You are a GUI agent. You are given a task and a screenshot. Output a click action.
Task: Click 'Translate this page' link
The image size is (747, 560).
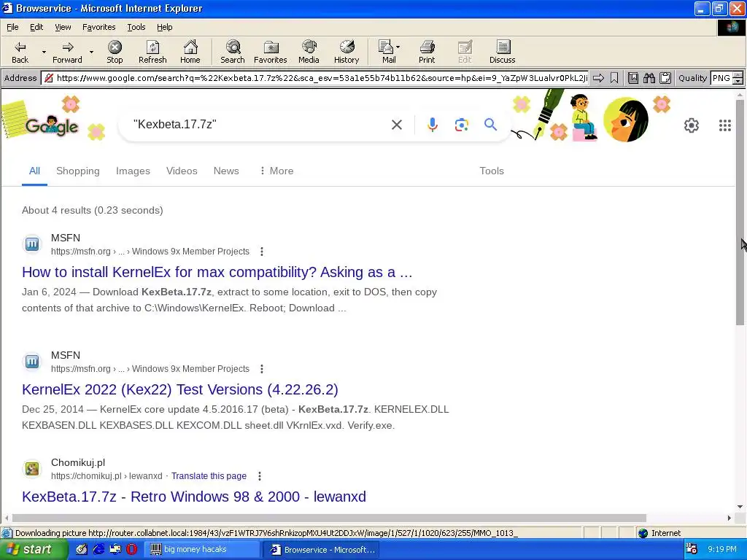(x=209, y=475)
